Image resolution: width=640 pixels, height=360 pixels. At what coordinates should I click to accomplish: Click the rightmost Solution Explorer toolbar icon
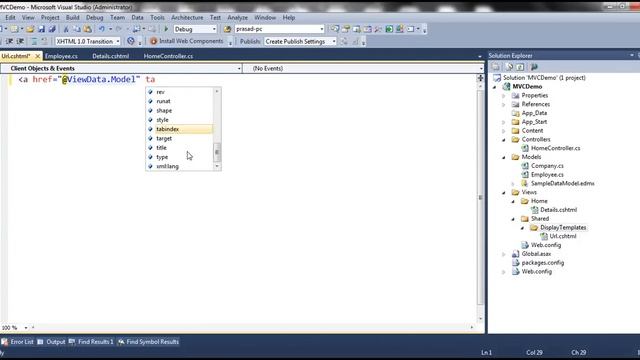point(534,67)
